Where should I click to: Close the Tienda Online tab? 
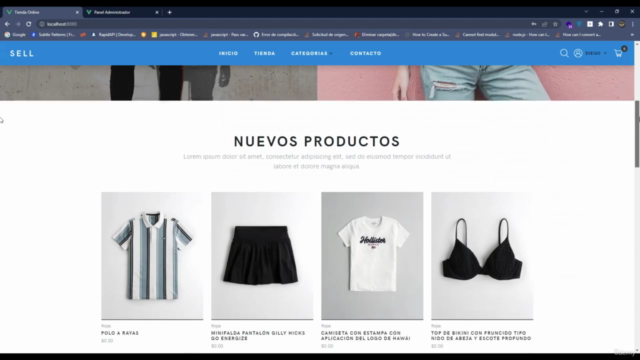77,12
